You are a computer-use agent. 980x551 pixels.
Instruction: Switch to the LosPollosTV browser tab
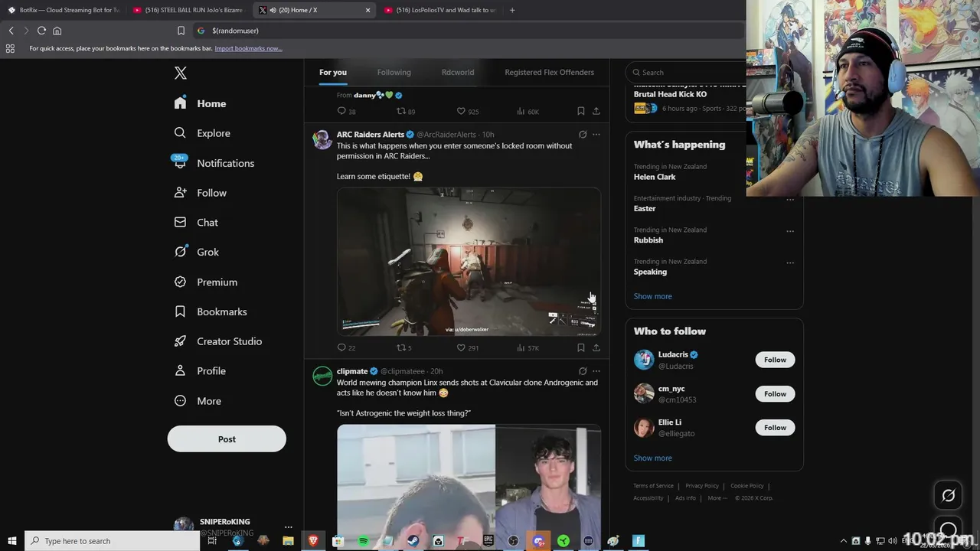pyautogui.click(x=439, y=10)
